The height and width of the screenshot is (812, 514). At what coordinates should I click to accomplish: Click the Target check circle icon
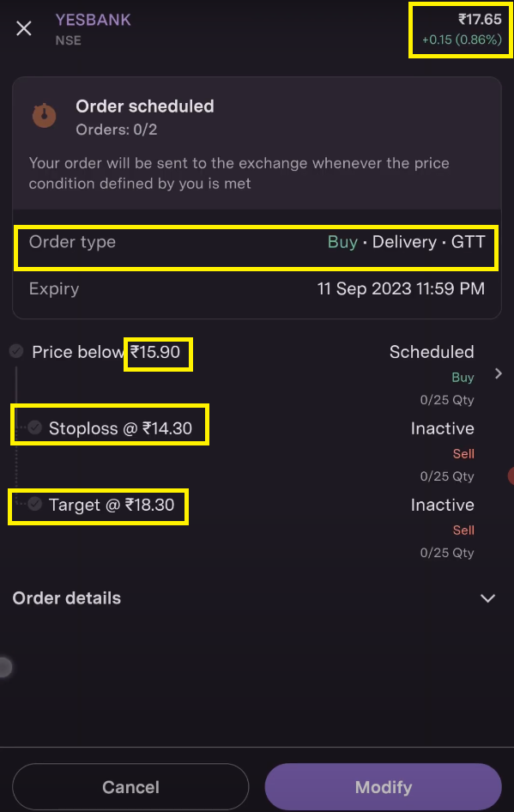[x=34, y=503]
